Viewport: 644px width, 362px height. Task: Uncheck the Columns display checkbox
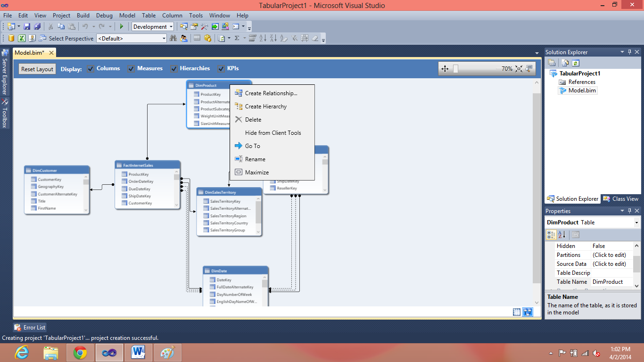pos(91,69)
